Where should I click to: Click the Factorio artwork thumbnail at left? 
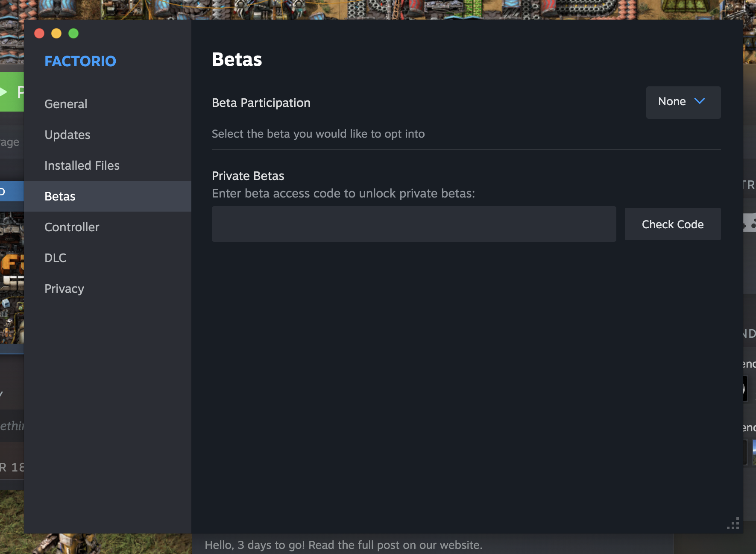click(12, 278)
